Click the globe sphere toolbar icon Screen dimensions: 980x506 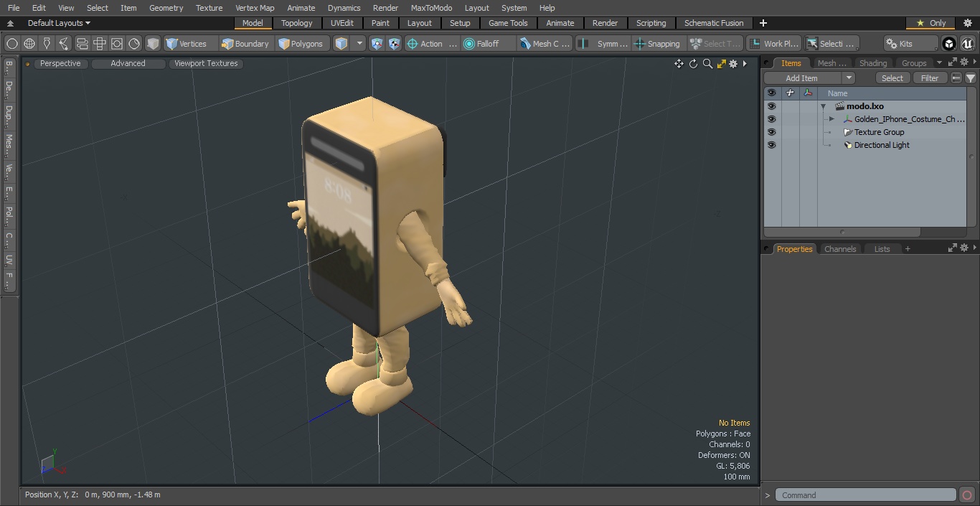tap(29, 44)
